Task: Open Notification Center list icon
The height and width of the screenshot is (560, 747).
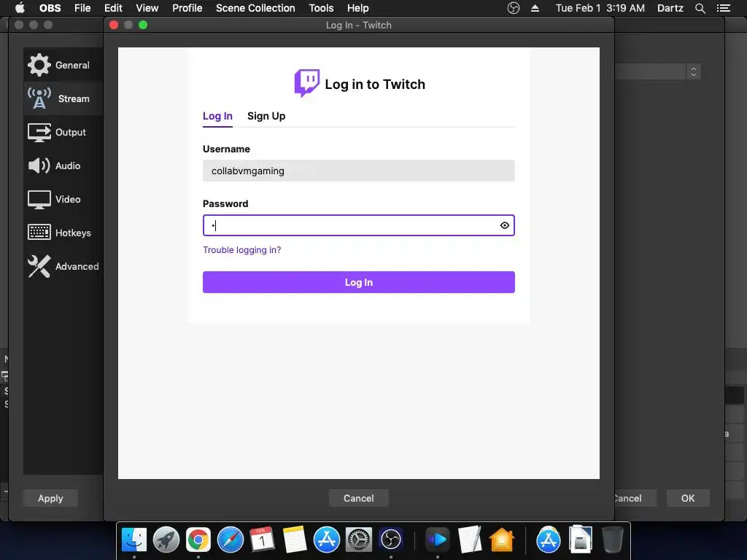Action: [x=723, y=8]
